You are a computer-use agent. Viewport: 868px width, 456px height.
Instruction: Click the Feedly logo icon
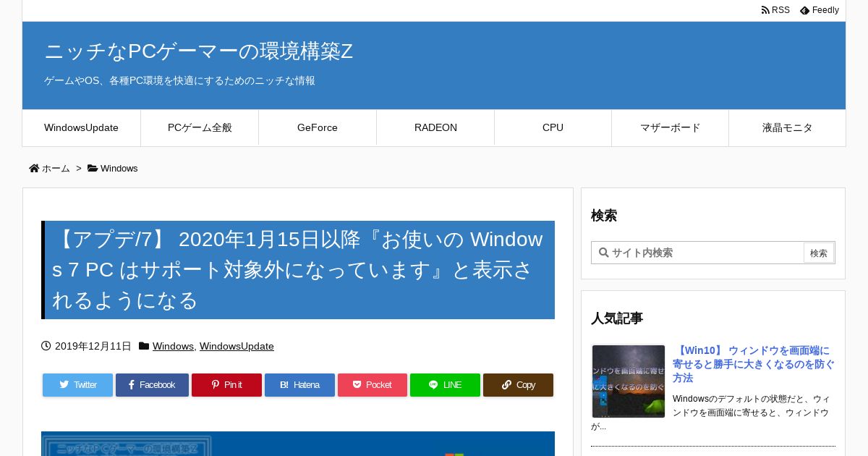click(804, 11)
